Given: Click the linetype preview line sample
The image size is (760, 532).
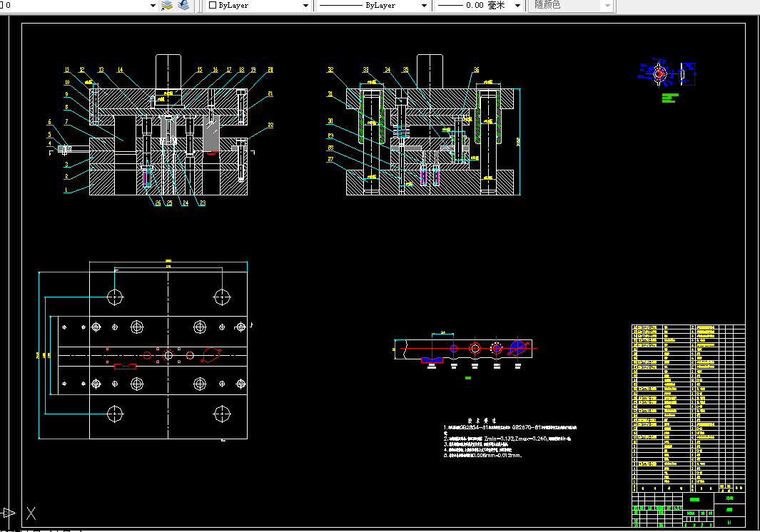Looking at the screenshot, I should pyautogui.click(x=340, y=6).
